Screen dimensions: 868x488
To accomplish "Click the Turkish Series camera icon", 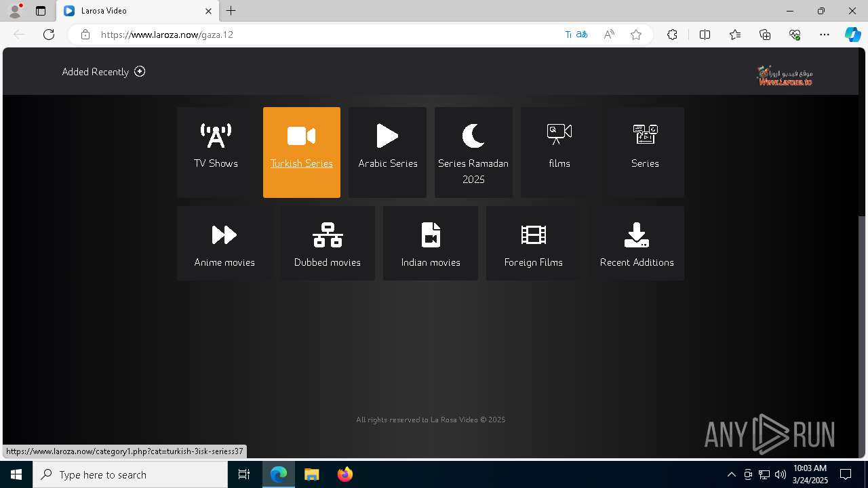I will (301, 136).
